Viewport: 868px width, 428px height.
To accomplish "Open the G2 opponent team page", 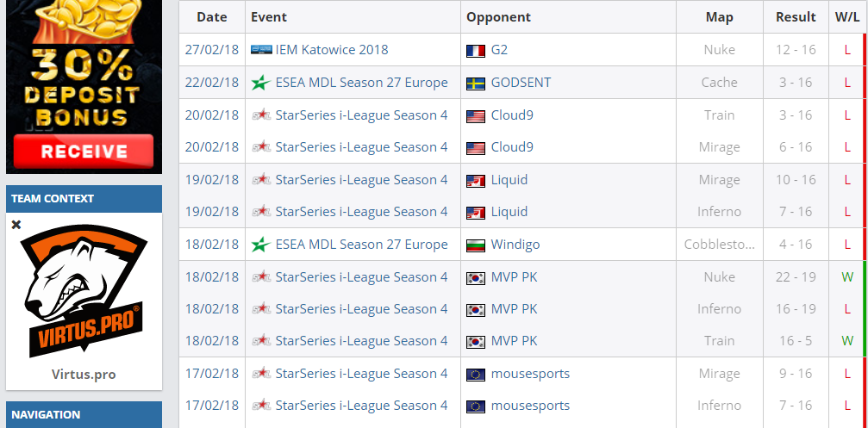I will [x=499, y=50].
